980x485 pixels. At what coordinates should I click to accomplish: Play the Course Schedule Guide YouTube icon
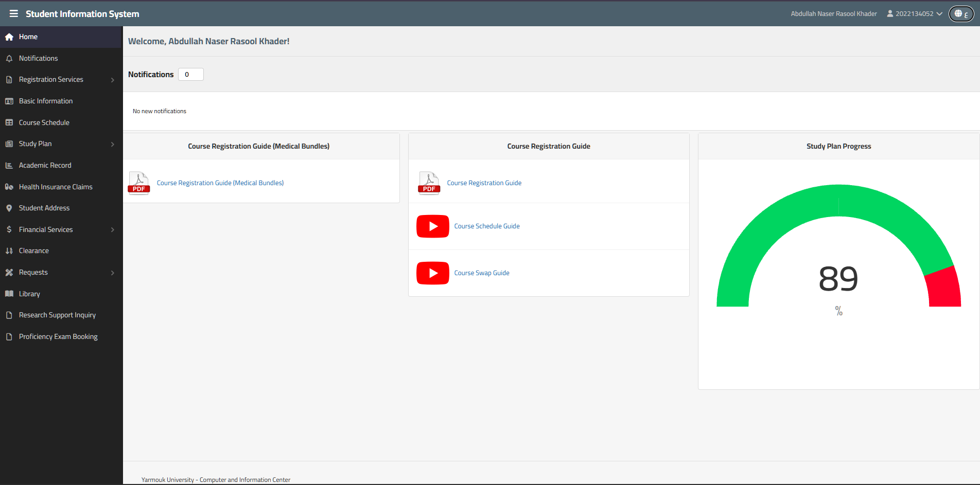(x=433, y=226)
